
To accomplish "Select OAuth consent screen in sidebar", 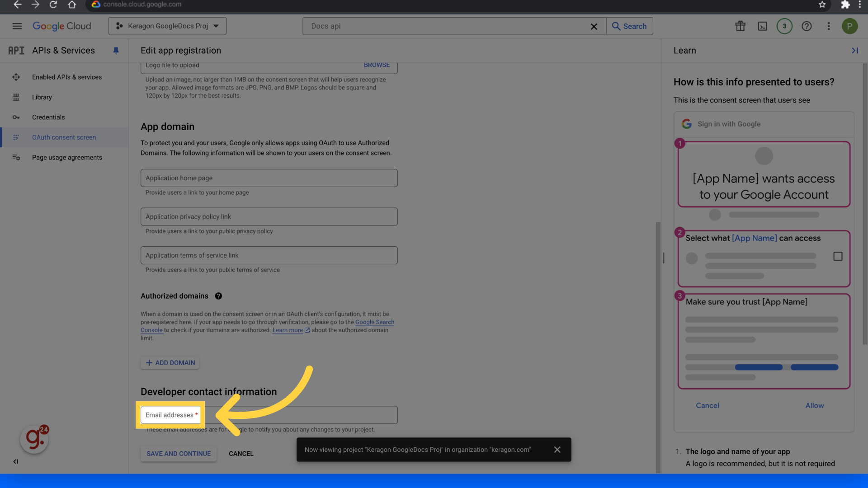I will click(64, 137).
